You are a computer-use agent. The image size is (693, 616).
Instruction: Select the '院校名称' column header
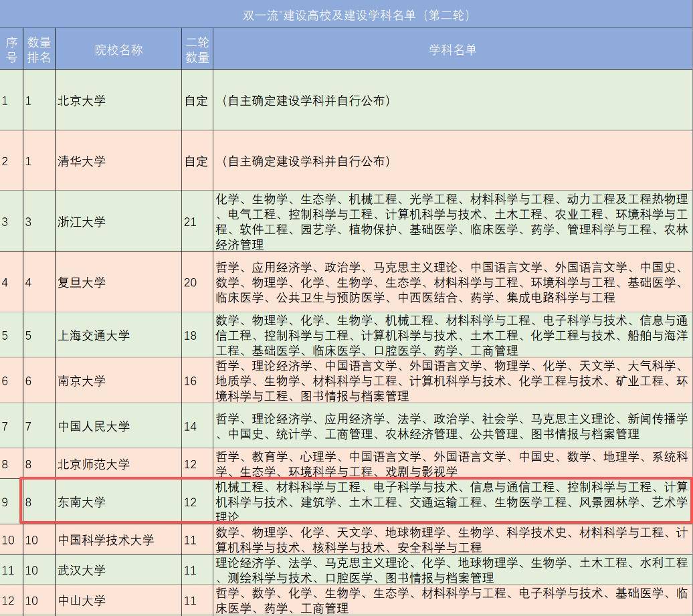click(118, 50)
